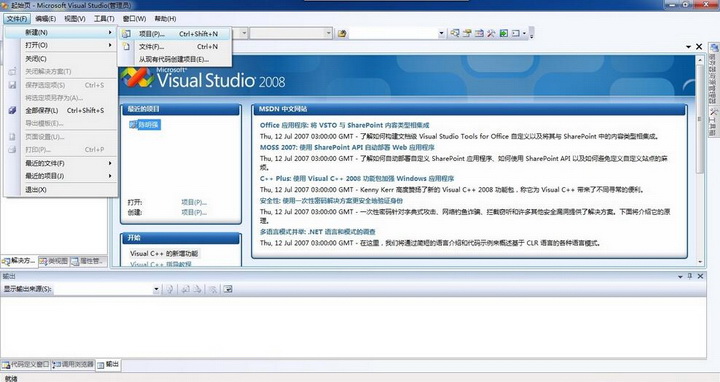Open the 多语言模式并举 .NET article link
Screen dimensions: 720x382
pyautogui.click(x=317, y=232)
